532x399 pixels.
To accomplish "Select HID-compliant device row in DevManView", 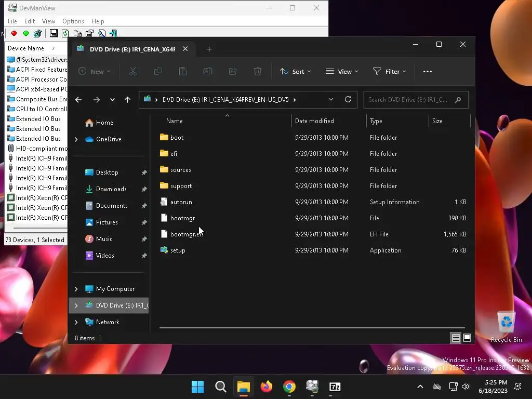I will coord(37,148).
